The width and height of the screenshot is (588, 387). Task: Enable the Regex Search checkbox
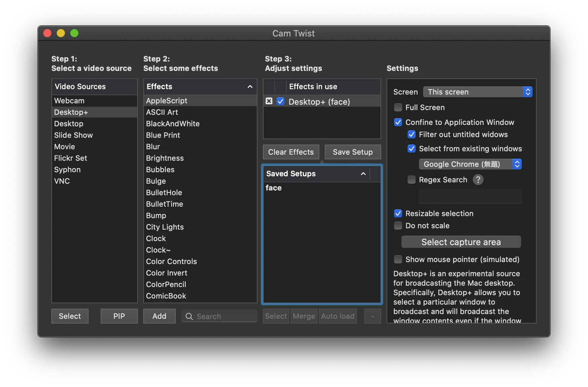(x=412, y=180)
